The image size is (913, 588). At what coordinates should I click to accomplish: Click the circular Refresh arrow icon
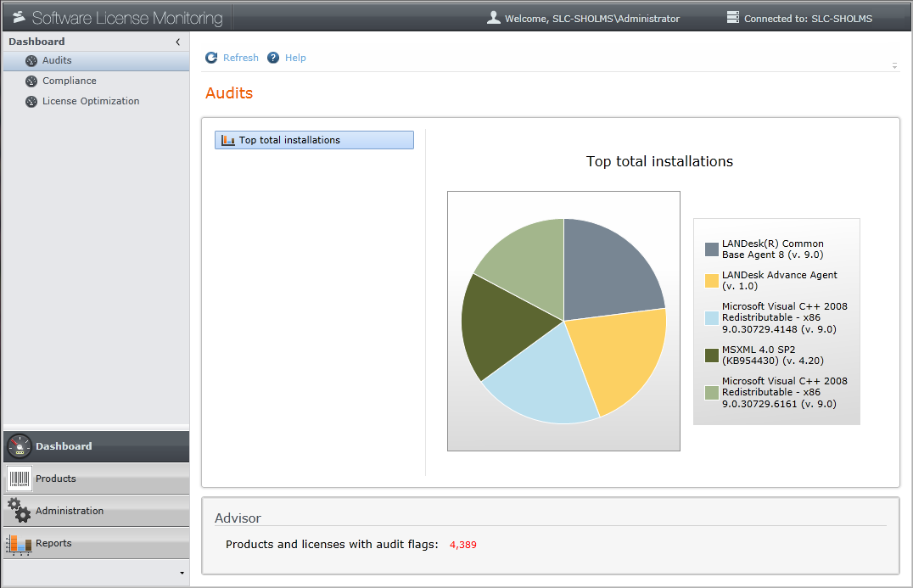tap(210, 58)
